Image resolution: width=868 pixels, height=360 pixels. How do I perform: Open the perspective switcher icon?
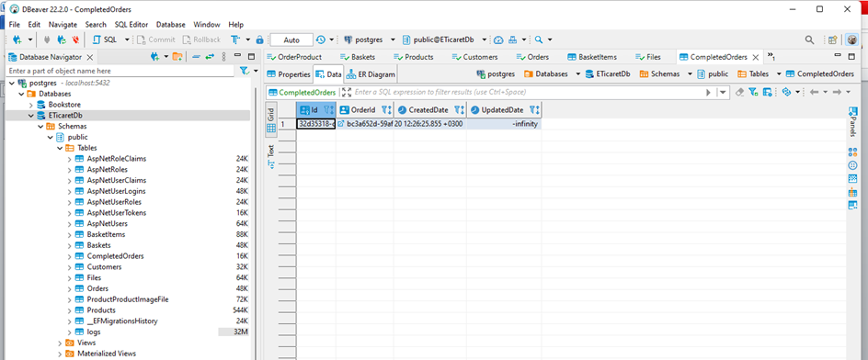tap(832, 39)
